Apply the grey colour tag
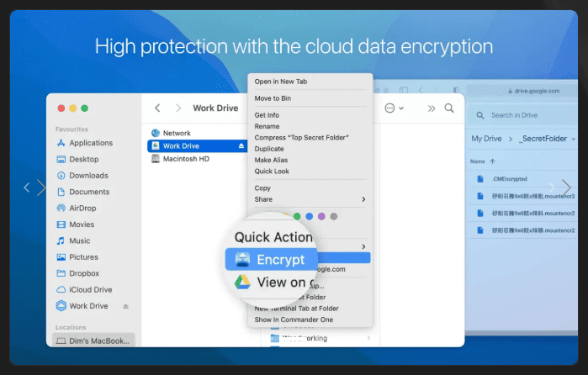This screenshot has width=588, height=375. pos(334,216)
